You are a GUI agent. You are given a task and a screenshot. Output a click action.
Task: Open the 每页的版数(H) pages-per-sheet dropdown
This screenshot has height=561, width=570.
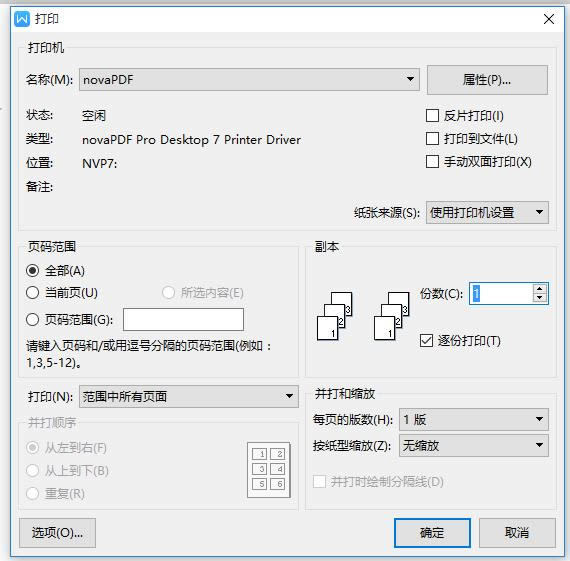point(474,419)
